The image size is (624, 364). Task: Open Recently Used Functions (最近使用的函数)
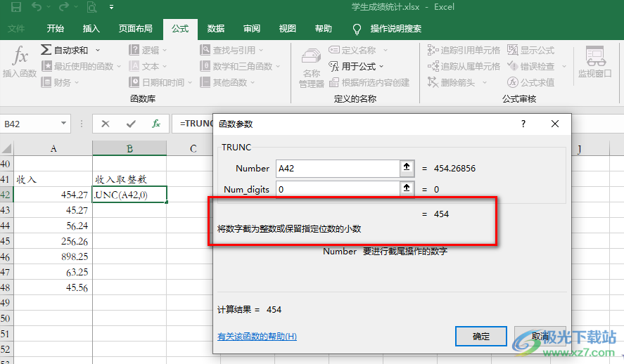(x=81, y=66)
